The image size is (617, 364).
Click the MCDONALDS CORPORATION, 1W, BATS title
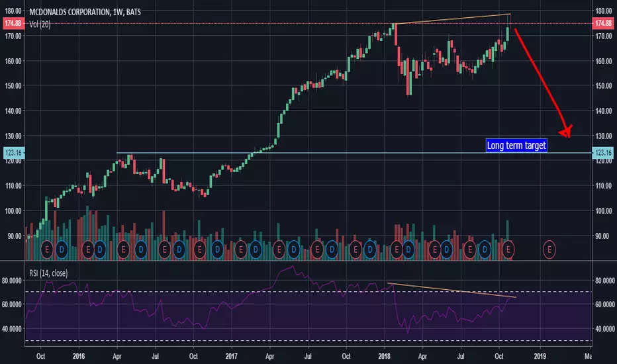85,12
